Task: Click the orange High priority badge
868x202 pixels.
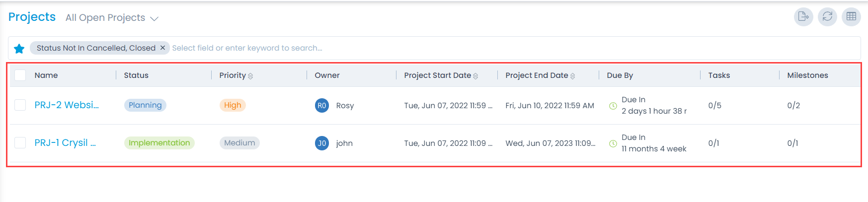Action: pyautogui.click(x=233, y=105)
